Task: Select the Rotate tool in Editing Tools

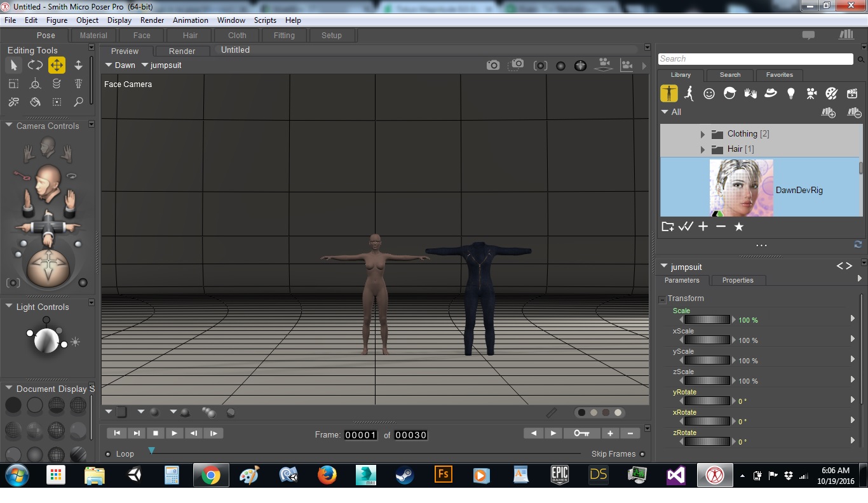Action: tap(35, 65)
